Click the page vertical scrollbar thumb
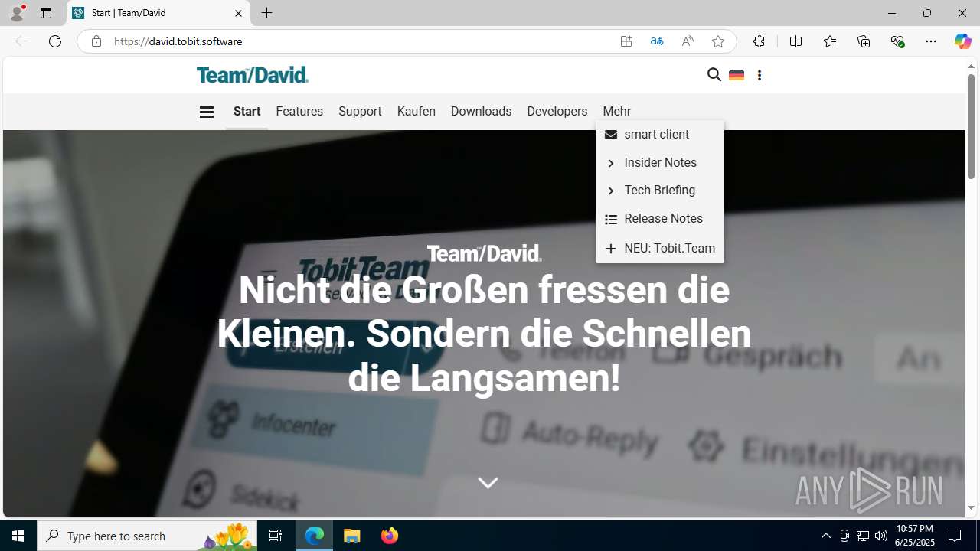This screenshot has width=980, height=551. click(x=971, y=127)
